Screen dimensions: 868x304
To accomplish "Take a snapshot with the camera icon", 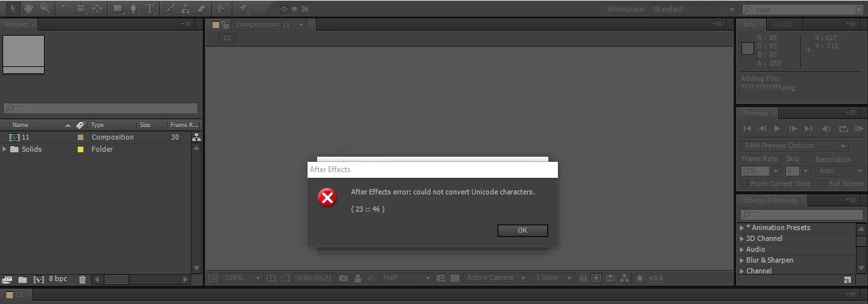I will point(344,278).
